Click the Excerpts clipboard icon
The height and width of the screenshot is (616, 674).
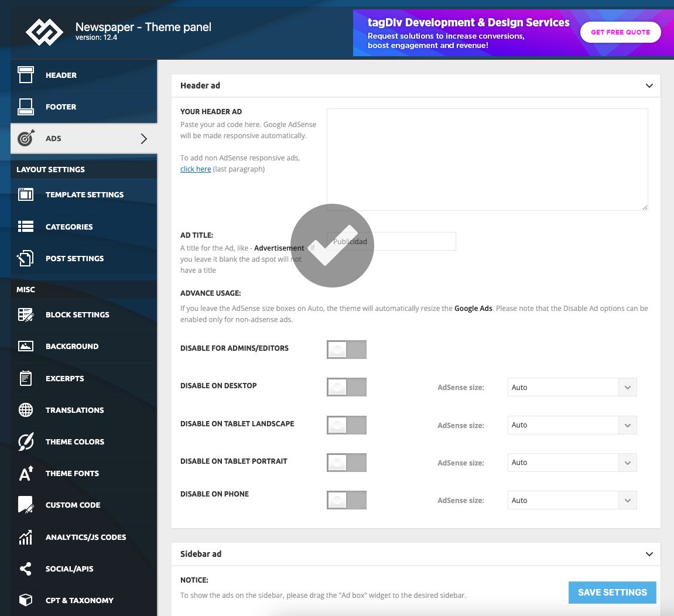[26, 378]
